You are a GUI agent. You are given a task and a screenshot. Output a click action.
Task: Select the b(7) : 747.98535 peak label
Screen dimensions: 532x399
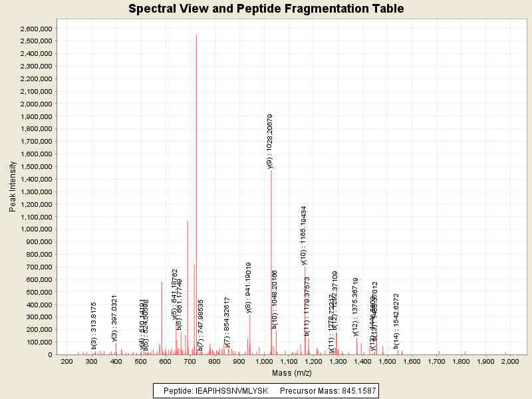[200, 325]
